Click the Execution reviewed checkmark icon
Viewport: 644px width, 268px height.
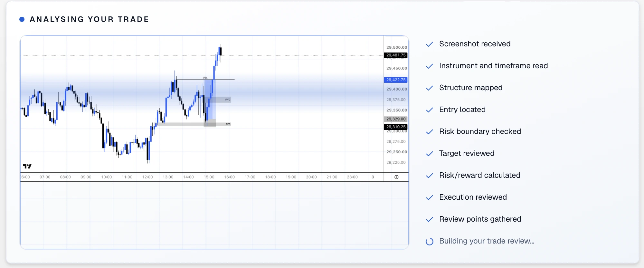click(x=430, y=198)
